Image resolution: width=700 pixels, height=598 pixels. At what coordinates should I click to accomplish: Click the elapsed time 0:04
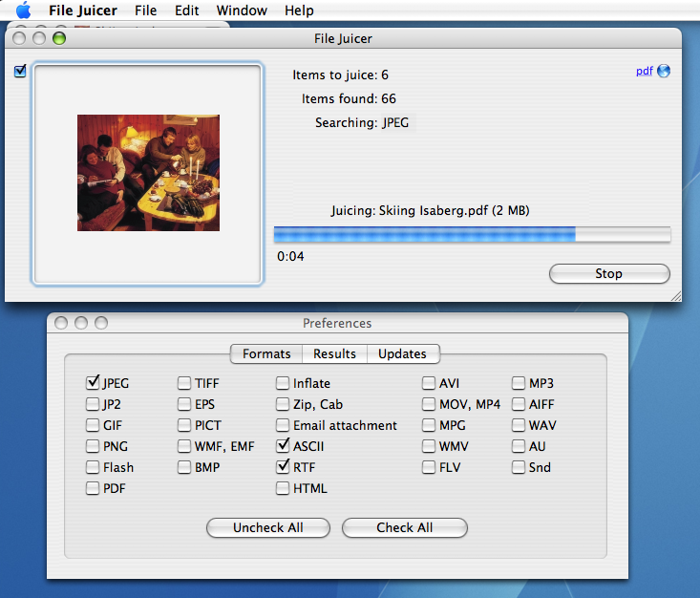point(290,256)
